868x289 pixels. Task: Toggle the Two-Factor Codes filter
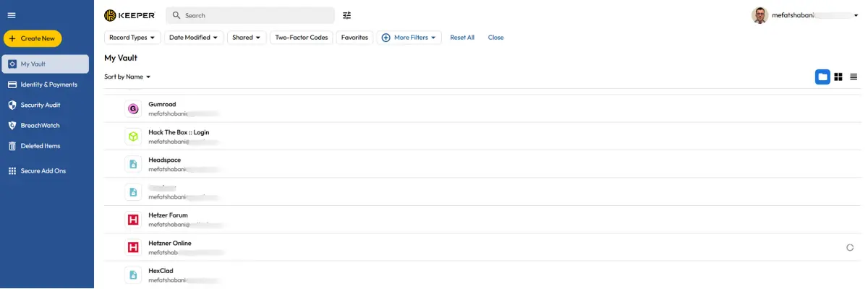[302, 38]
